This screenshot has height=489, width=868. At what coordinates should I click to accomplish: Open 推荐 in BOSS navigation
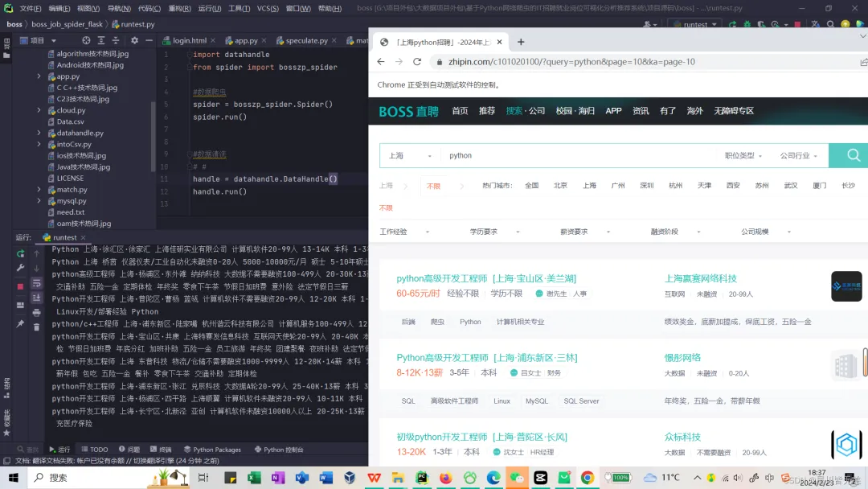click(x=487, y=111)
